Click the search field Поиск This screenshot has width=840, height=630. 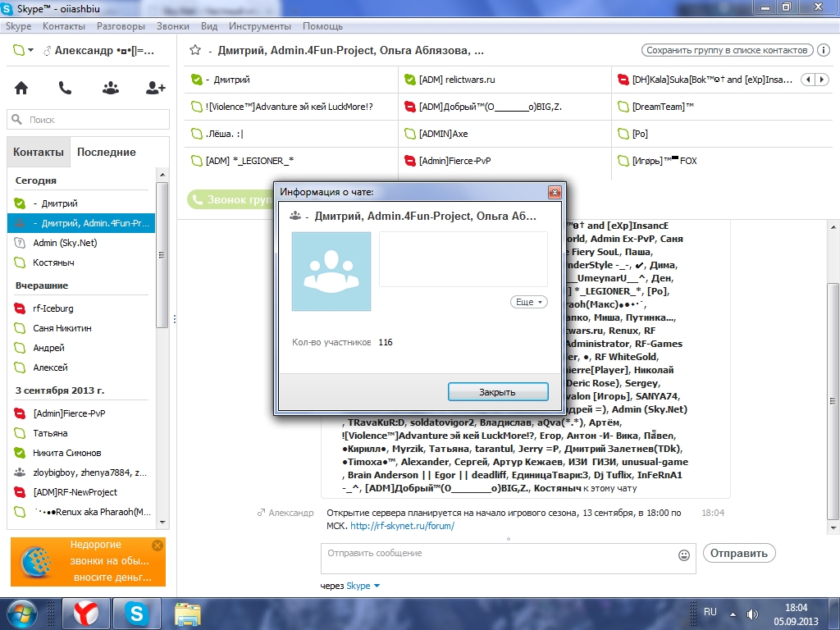(x=89, y=120)
